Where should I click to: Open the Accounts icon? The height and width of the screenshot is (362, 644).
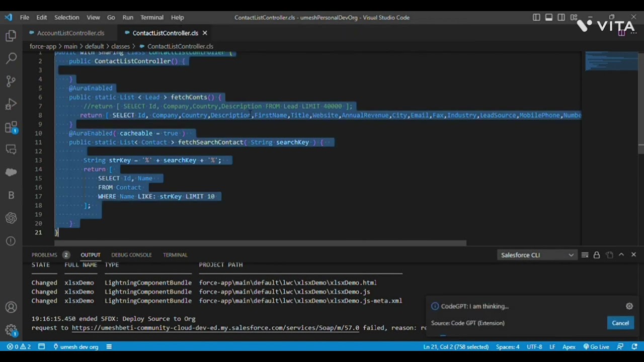[11, 307]
